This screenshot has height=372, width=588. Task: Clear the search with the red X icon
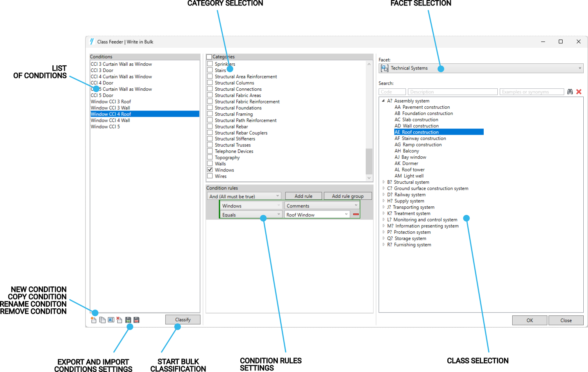tap(579, 92)
